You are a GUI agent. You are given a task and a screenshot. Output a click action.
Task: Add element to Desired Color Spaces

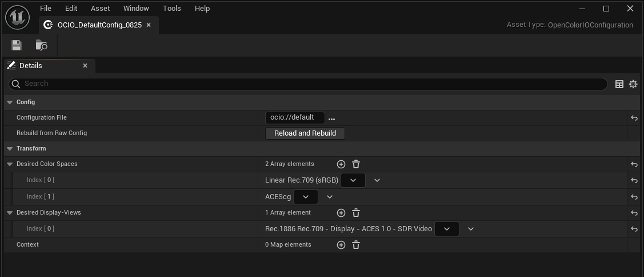[x=341, y=164]
